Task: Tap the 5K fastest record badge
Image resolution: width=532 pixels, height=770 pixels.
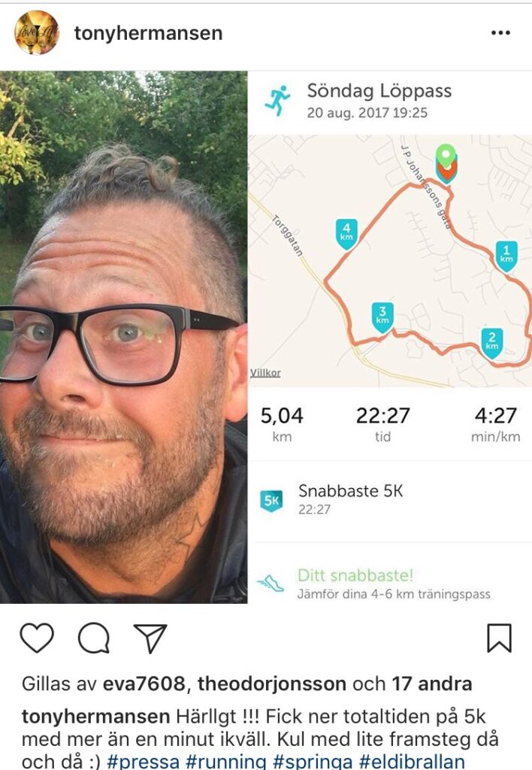Action: (271, 501)
